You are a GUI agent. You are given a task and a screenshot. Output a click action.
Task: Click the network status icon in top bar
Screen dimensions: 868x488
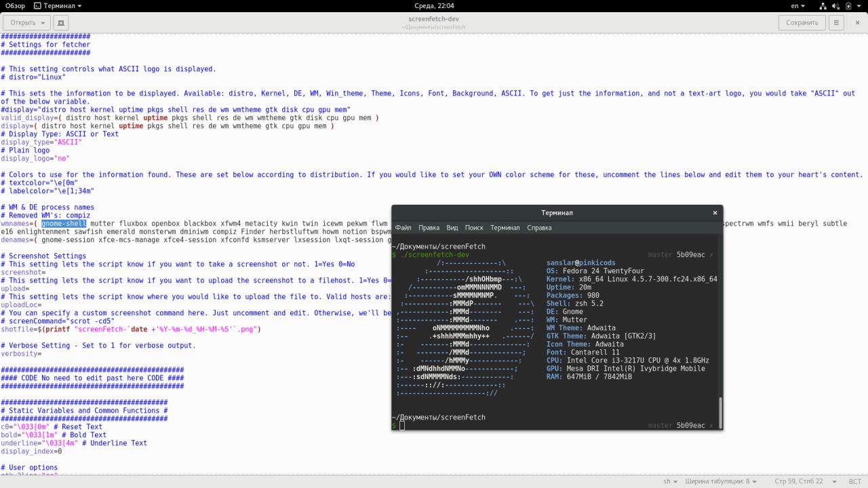tap(823, 6)
